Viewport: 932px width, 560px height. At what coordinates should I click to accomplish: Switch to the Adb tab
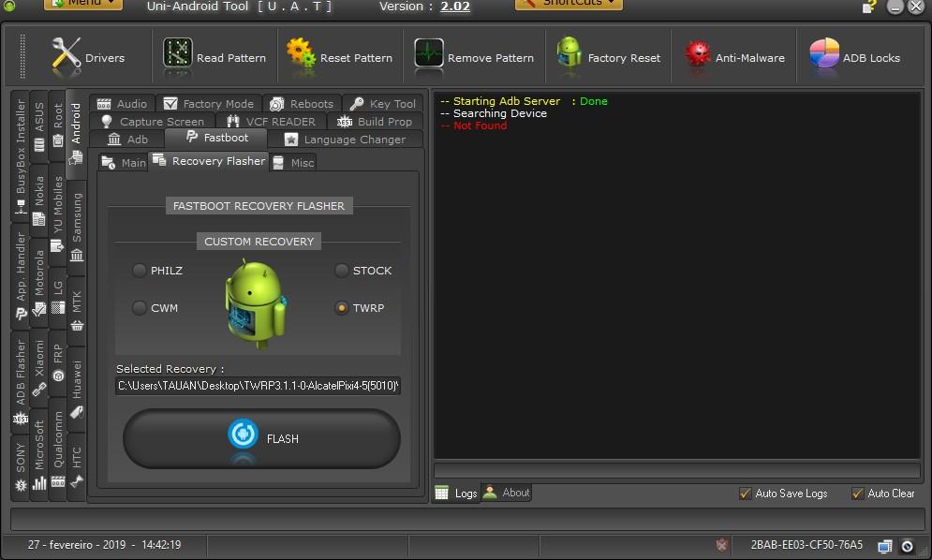[x=127, y=140]
